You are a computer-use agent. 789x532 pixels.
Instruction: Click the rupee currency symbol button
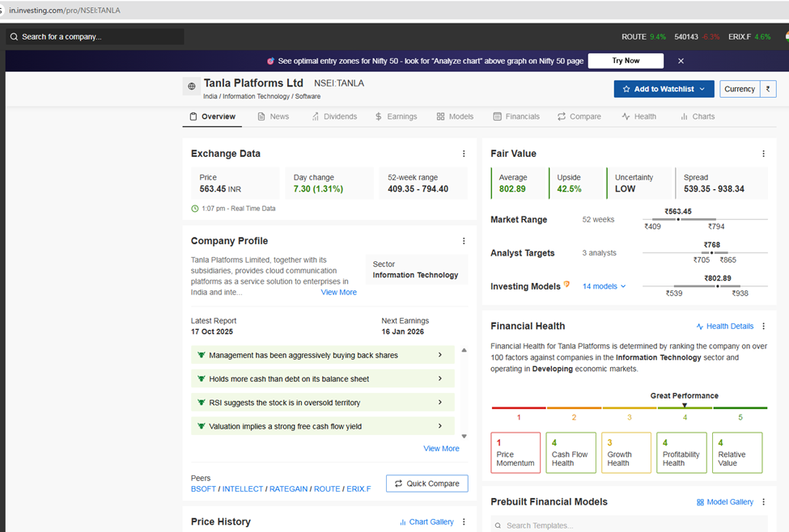point(769,89)
